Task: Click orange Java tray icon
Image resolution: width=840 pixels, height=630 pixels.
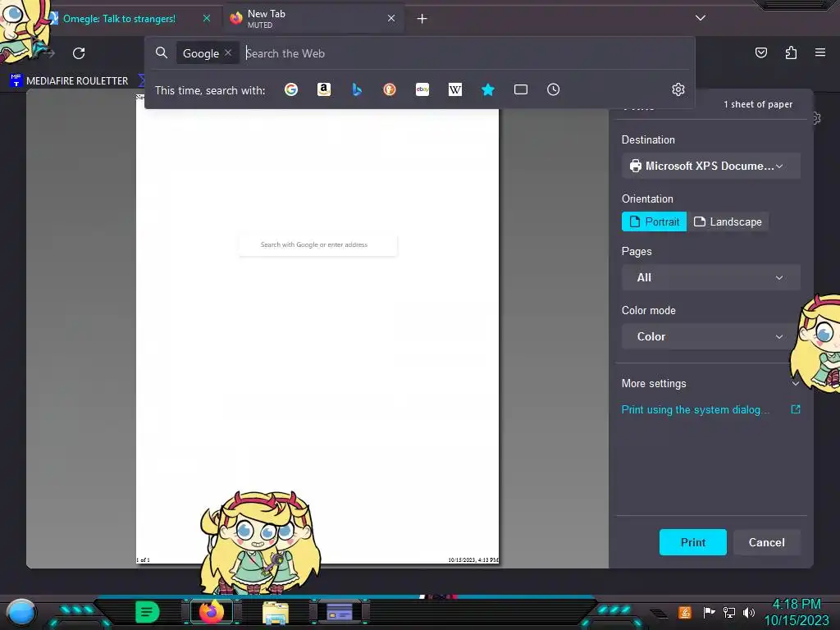Action: coord(685,612)
